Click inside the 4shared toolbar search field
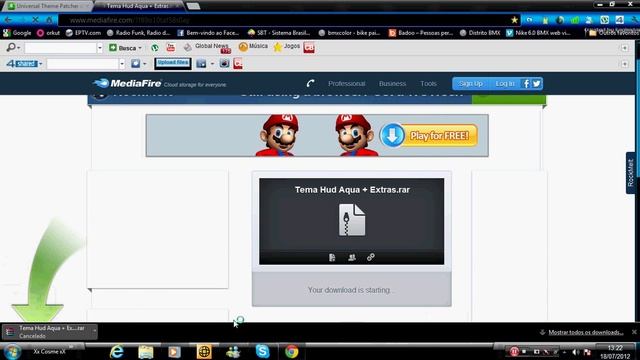The height and width of the screenshot is (360, 640). tap(83, 64)
